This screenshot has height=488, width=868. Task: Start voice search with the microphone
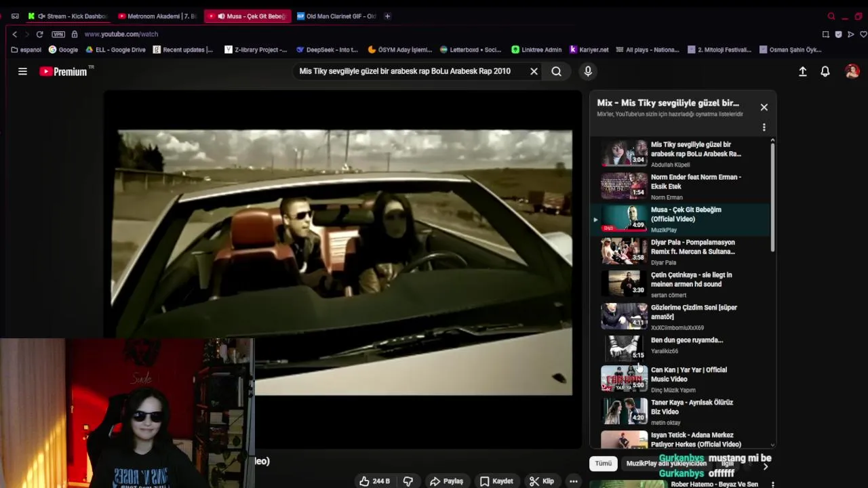[x=588, y=71]
